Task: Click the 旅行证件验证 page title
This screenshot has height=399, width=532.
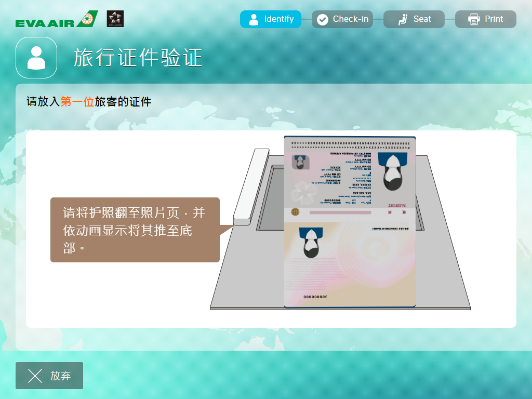Action: point(138,58)
